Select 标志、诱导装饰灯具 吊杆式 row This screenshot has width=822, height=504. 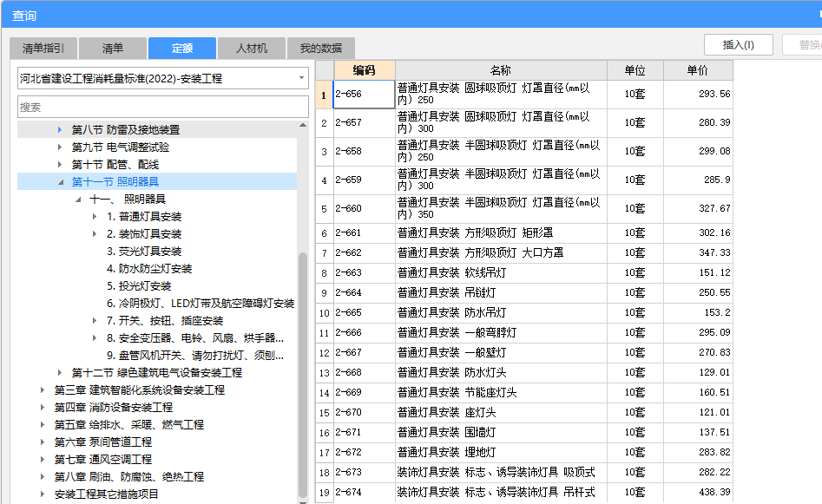[x=523, y=492]
